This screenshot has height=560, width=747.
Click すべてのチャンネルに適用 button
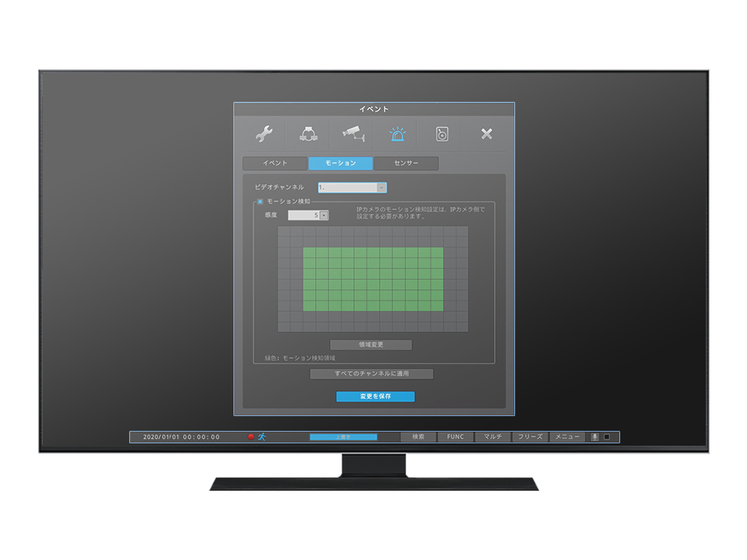pos(372,374)
